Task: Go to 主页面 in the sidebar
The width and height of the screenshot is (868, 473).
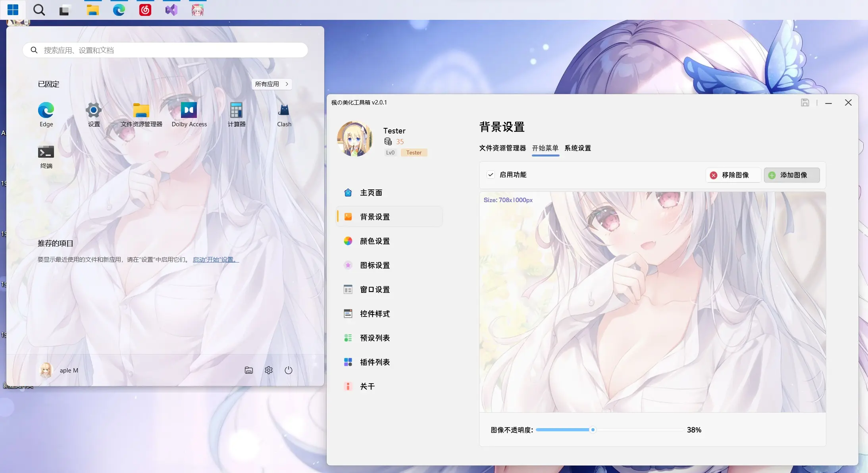Action: (389, 193)
